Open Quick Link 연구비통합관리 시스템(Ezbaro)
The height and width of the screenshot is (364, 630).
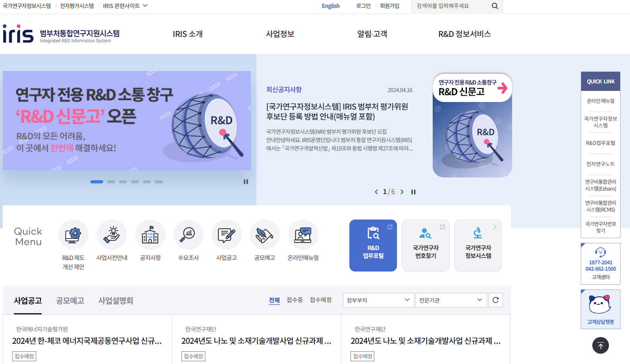point(601,185)
